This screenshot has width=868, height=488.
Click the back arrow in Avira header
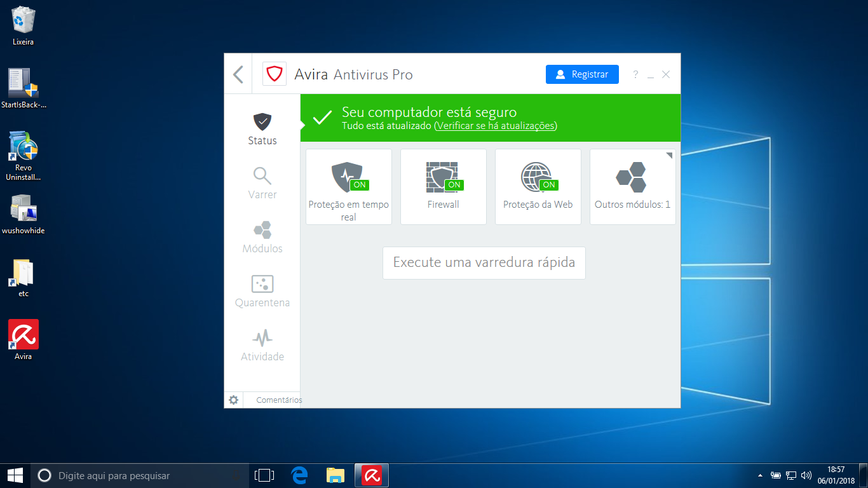pos(238,74)
